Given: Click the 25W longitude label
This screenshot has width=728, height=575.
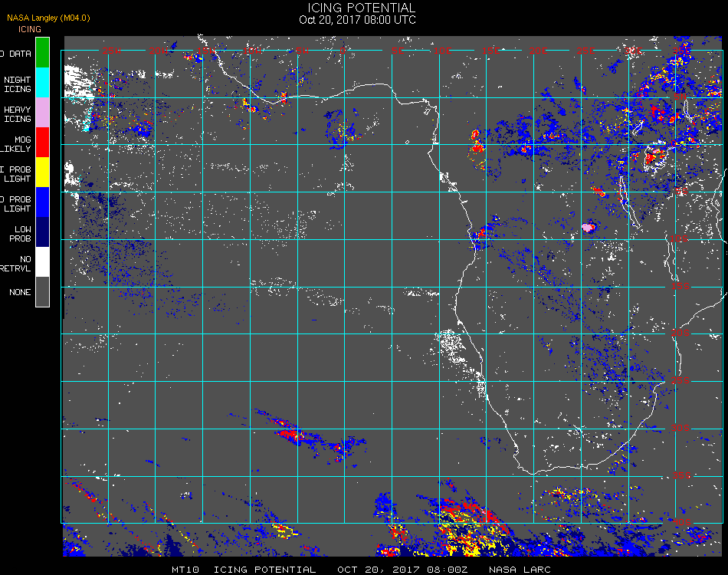Looking at the screenshot, I should coord(112,51).
